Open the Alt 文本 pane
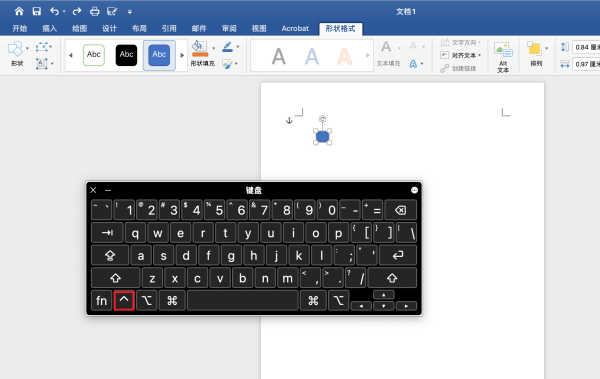This screenshot has width=600, height=379. pos(503,57)
